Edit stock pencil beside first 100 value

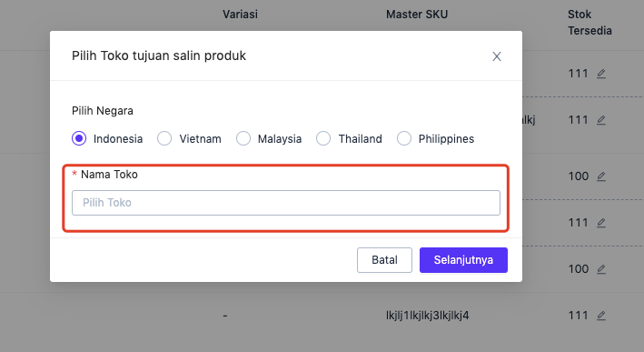pos(601,176)
